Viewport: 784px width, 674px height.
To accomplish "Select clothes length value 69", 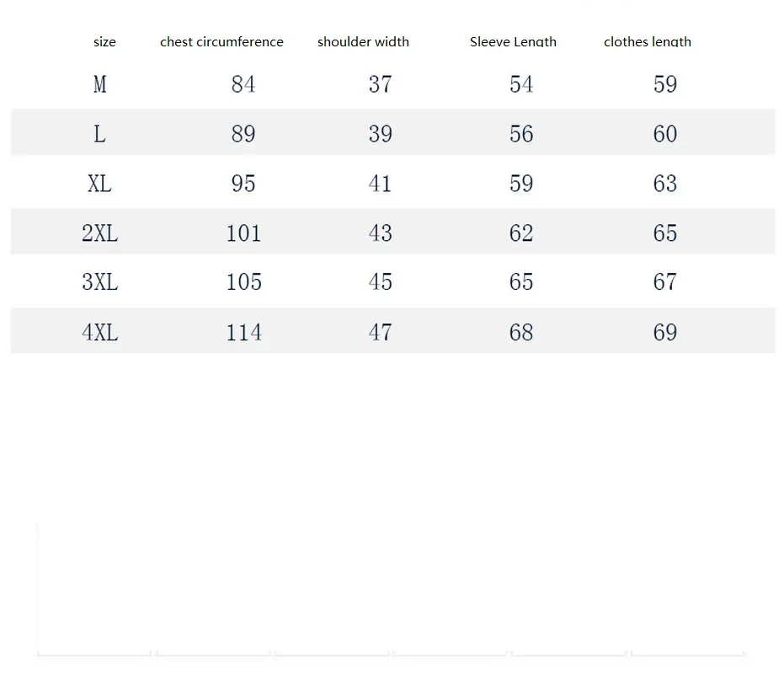I will 665,332.
